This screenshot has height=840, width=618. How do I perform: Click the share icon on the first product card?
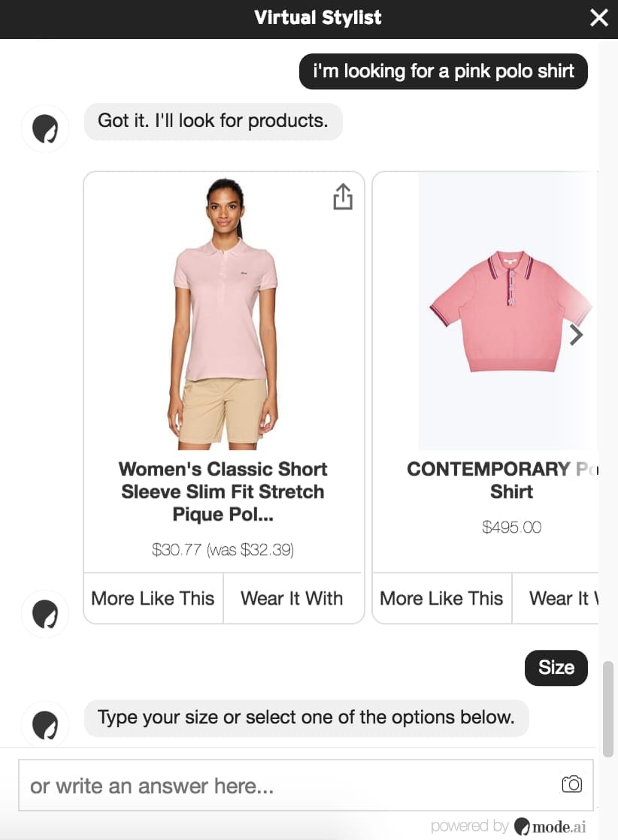(343, 197)
